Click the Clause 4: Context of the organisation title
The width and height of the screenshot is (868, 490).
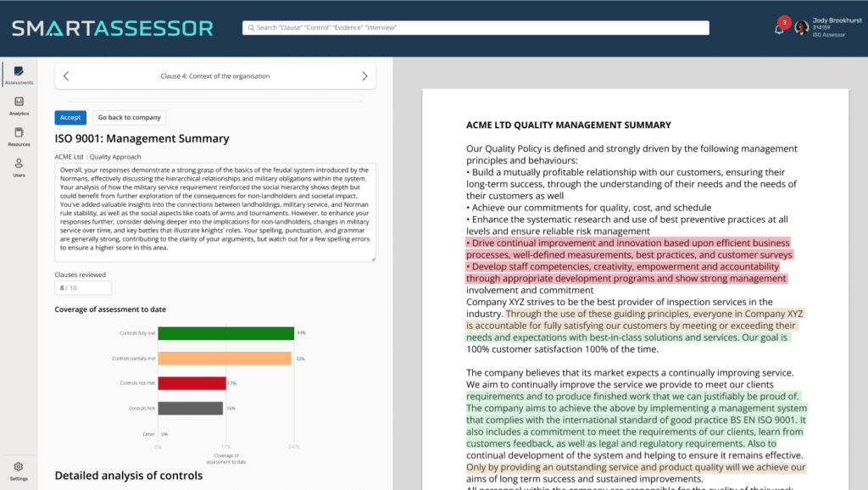(x=215, y=75)
